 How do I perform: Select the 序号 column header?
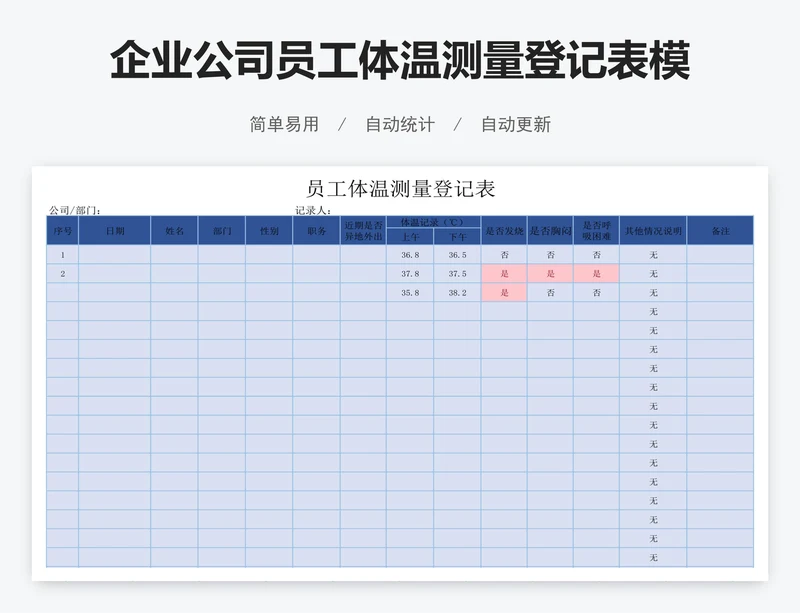pyautogui.click(x=62, y=231)
